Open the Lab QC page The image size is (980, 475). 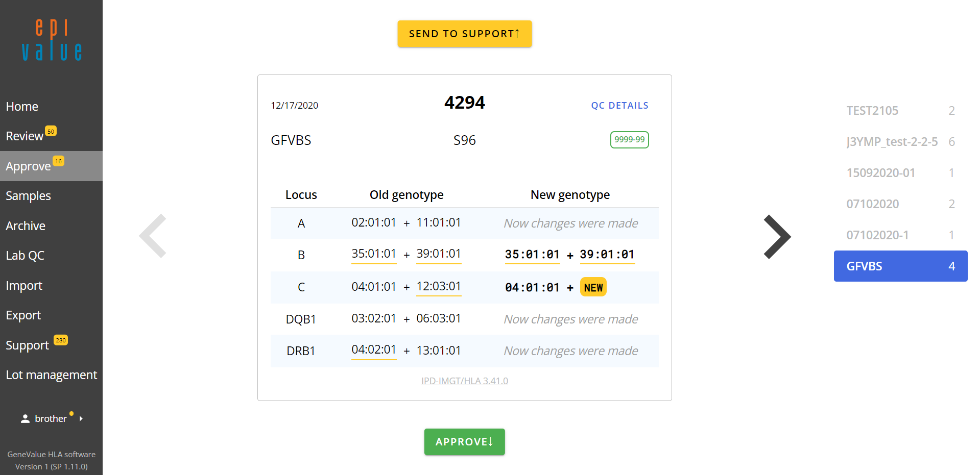tap(25, 256)
